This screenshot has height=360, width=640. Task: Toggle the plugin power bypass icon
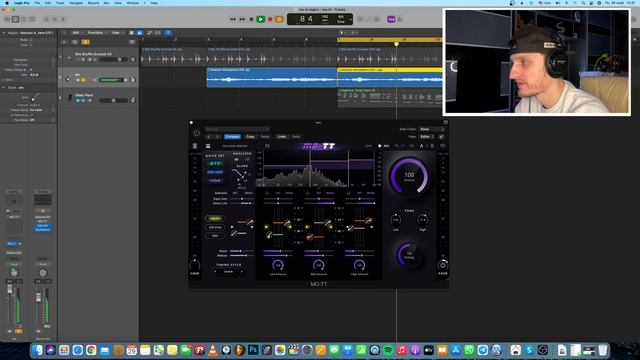tap(197, 133)
